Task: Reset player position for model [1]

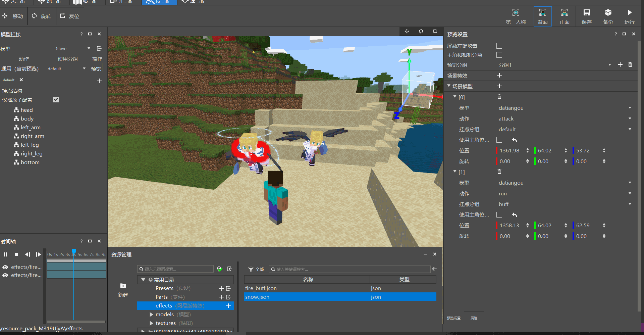Action: (x=515, y=214)
